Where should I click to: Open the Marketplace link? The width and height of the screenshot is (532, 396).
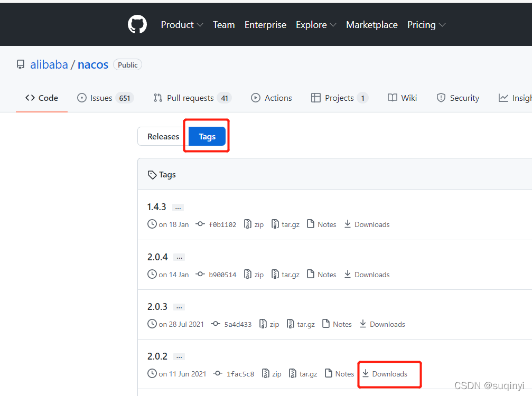[372, 25]
